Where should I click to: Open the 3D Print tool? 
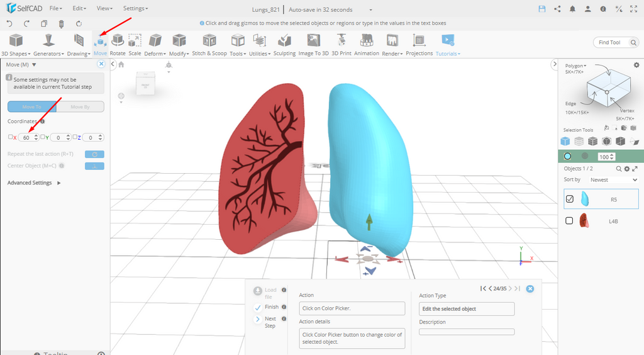[x=341, y=45]
